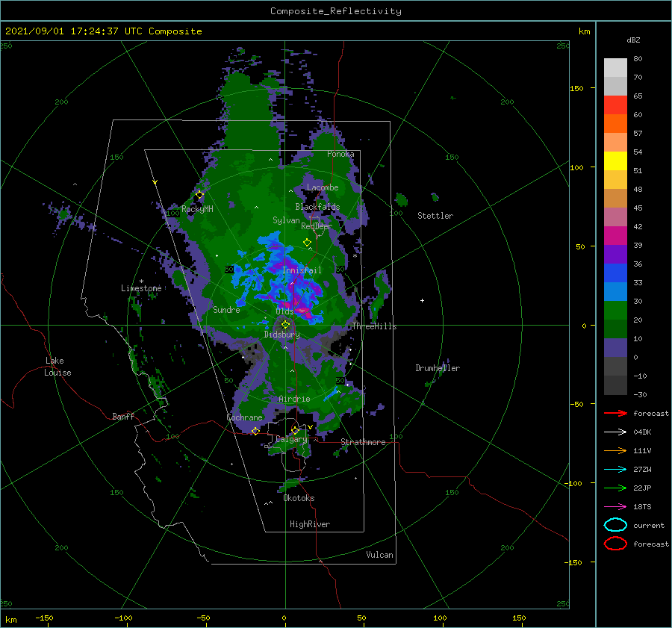Click the Sundre town label

tap(226, 309)
